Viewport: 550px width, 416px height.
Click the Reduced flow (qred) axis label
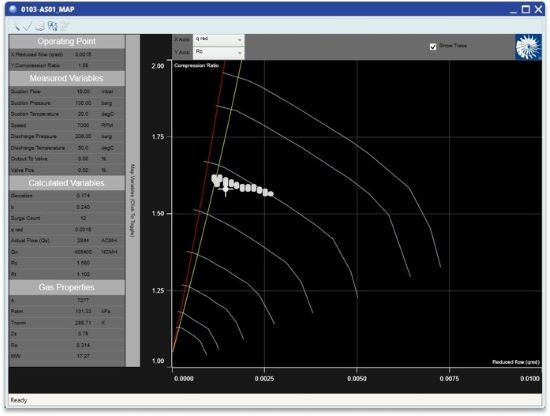pyautogui.click(x=516, y=362)
